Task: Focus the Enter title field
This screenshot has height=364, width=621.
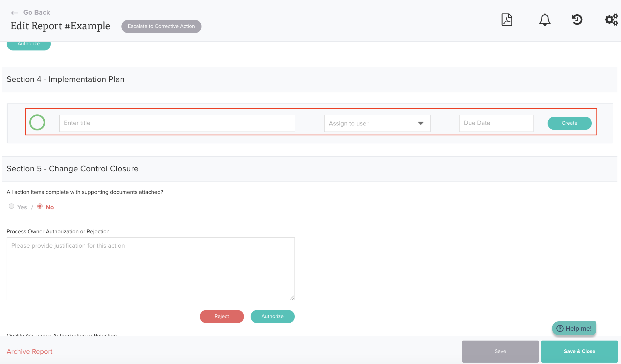Action: point(177,123)
